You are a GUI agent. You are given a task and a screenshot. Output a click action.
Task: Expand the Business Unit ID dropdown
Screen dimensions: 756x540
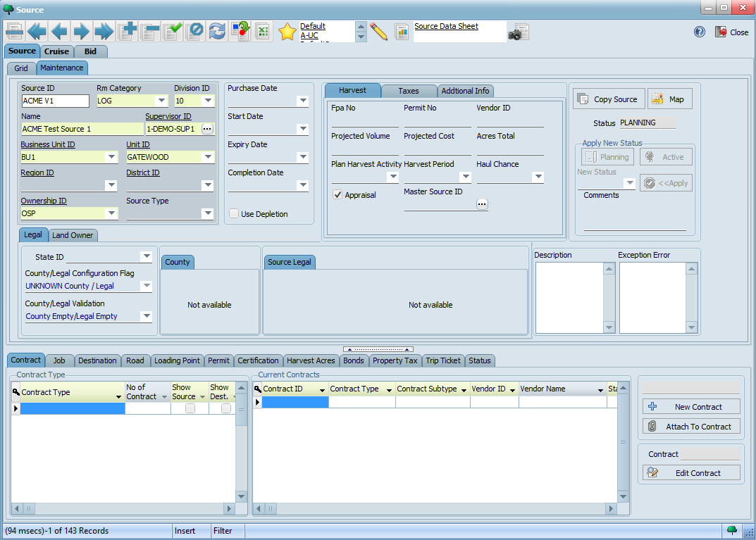111,156
